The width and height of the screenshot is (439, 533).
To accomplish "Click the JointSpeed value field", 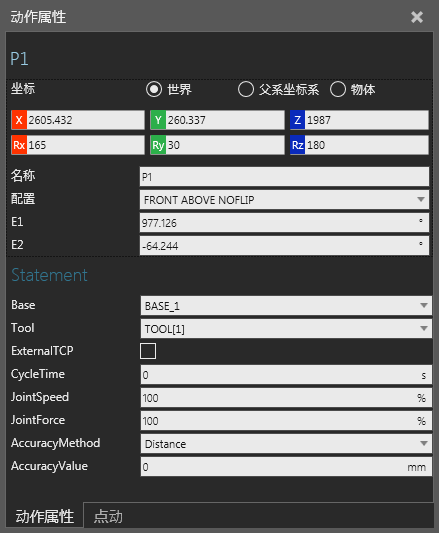I will [x=286, y=398].
